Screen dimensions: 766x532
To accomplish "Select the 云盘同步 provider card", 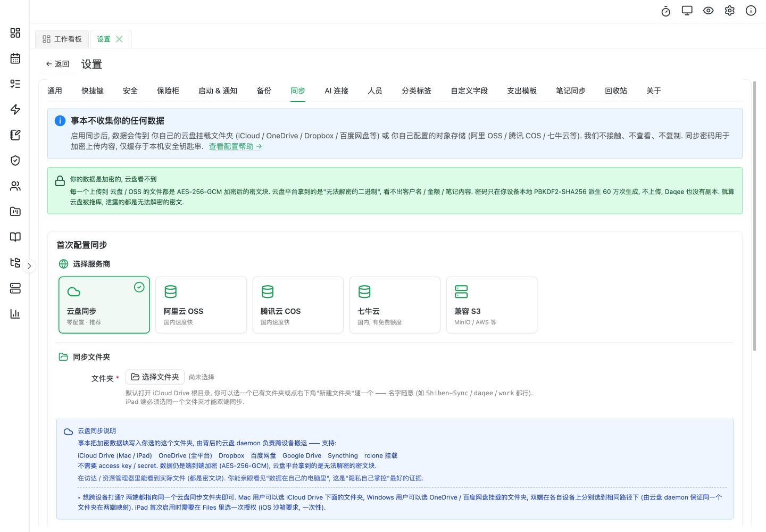I will (104, 305).
